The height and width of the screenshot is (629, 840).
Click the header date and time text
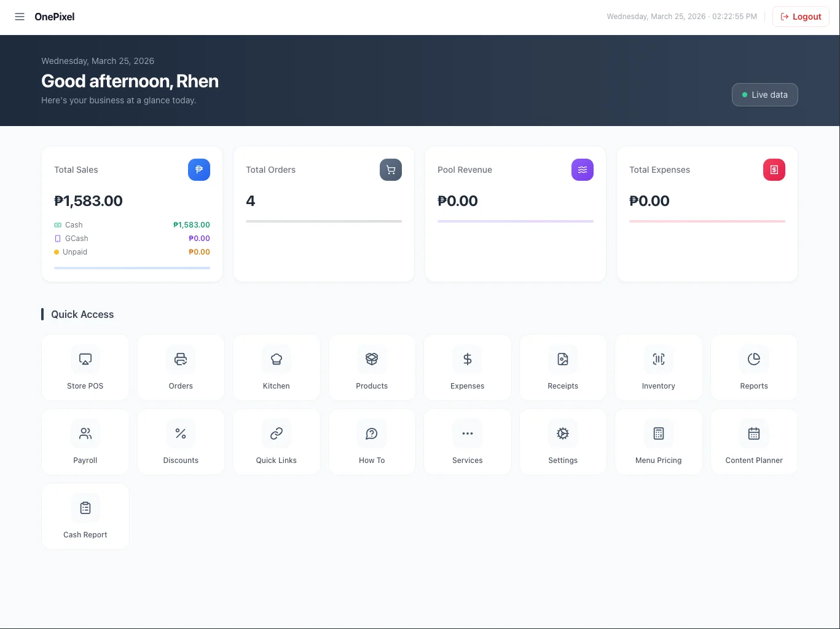(682, 17)
